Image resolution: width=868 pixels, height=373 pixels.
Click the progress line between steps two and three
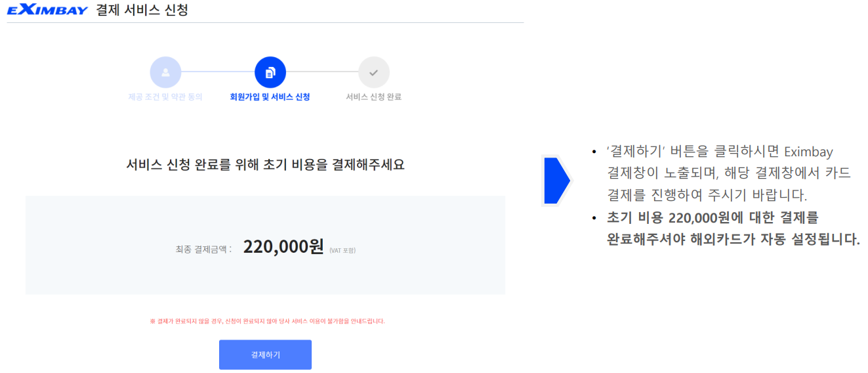coord(322,72)
